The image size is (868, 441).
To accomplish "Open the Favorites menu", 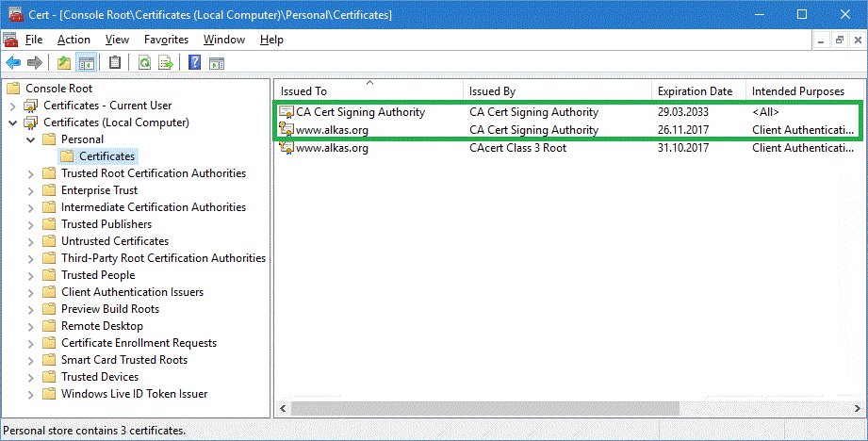I will pyautogui.click(x=166, y=40).
